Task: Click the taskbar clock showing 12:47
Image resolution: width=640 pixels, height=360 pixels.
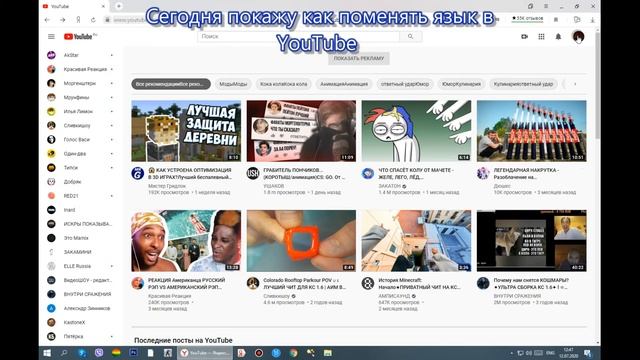Action: coord(568,353)
